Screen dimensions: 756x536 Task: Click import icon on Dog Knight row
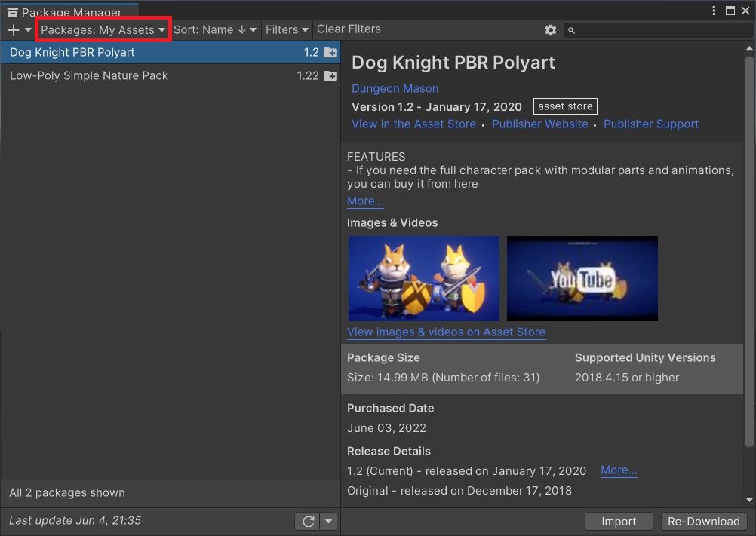[330, 53]
